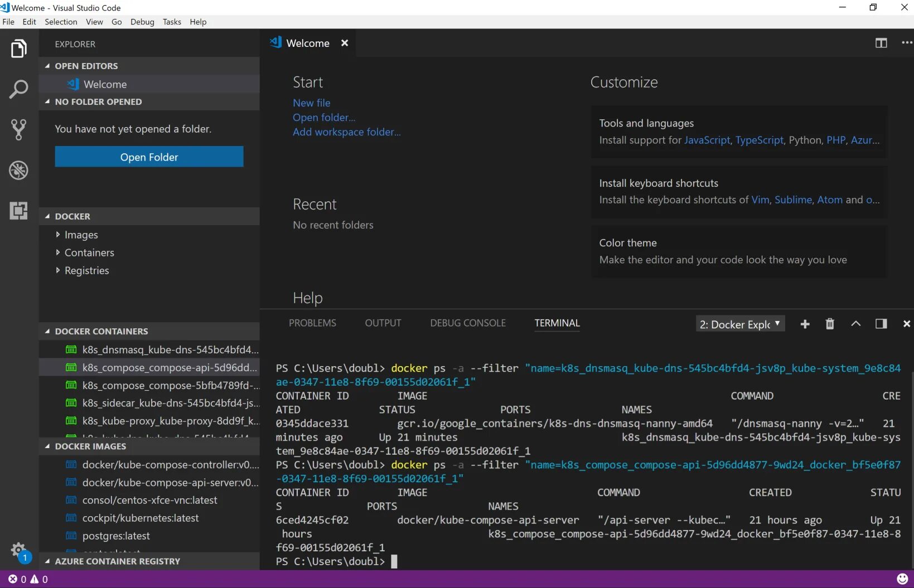Expand the Registries tree node
914x588 pixels.
tap(57, 270)
